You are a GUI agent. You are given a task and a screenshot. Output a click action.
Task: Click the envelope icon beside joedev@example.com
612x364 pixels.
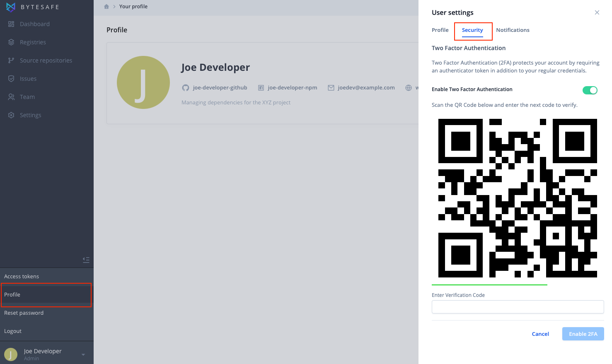point(331,88)
